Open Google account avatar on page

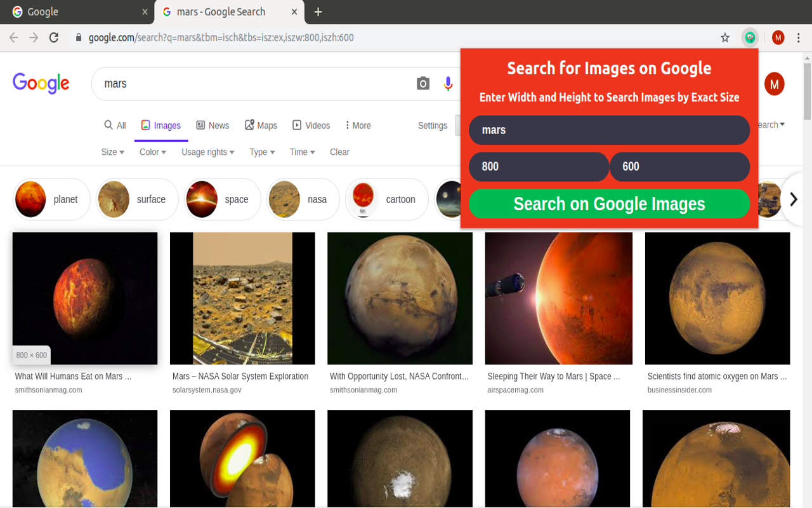775,84
